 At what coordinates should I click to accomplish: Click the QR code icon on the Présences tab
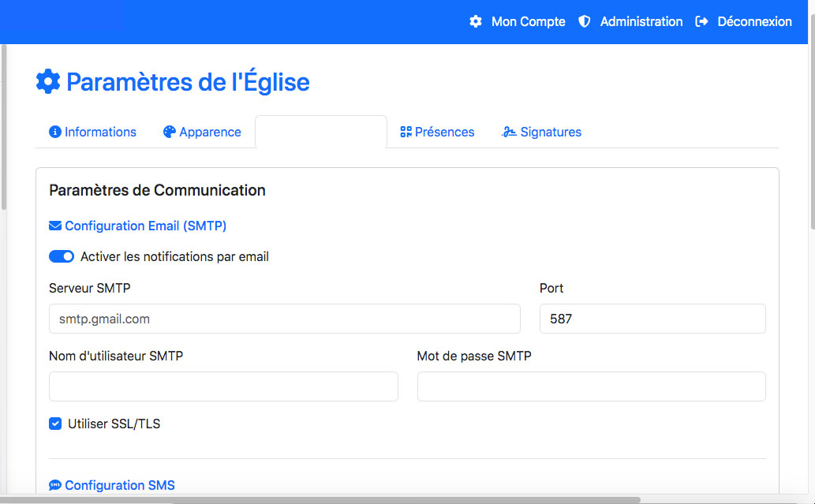click(406, 133)
